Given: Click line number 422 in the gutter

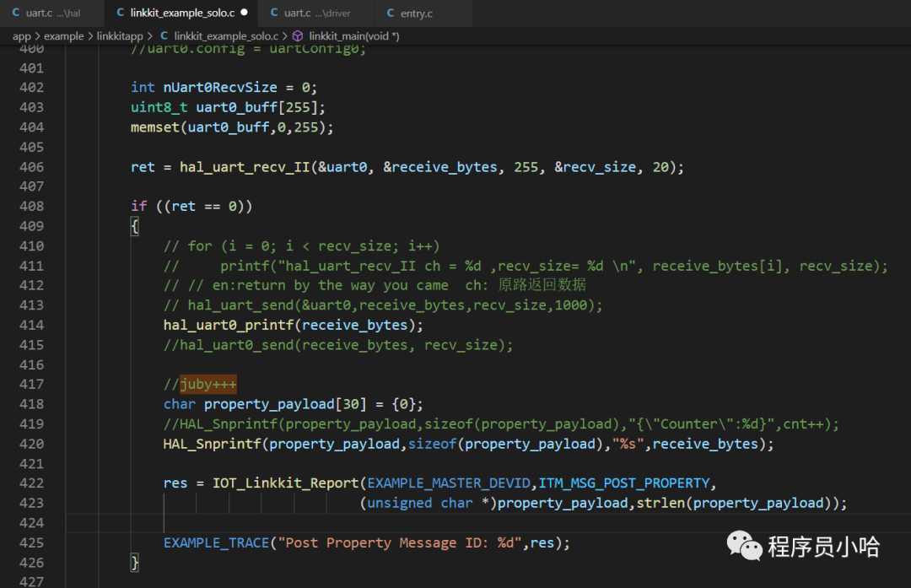Looking at the screenshot, I should [31, 483].
